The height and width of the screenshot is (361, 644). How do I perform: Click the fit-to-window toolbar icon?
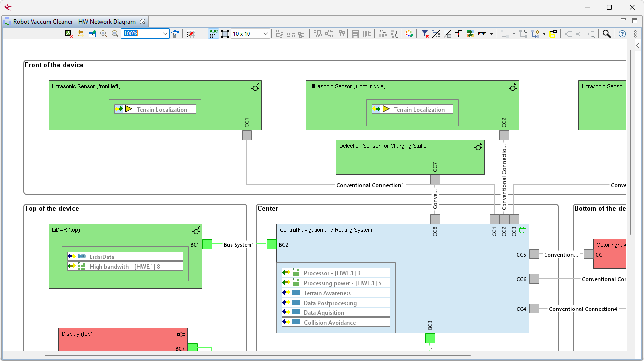[175, 34]
